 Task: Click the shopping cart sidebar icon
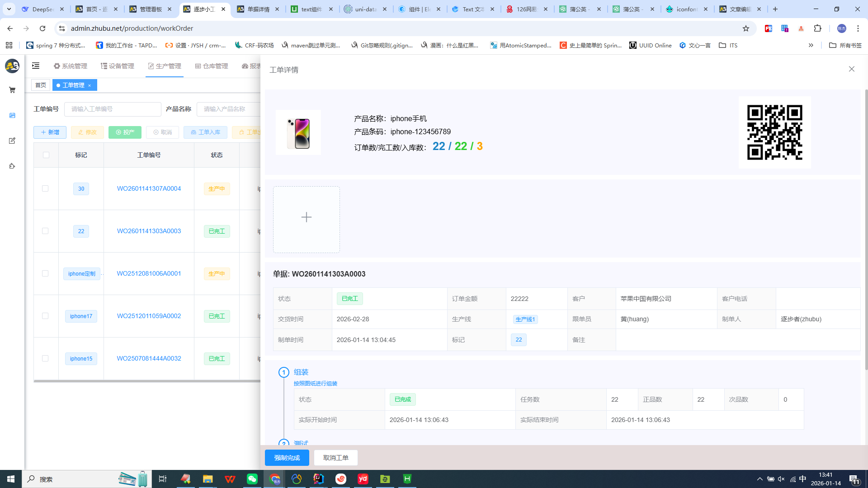12,90
